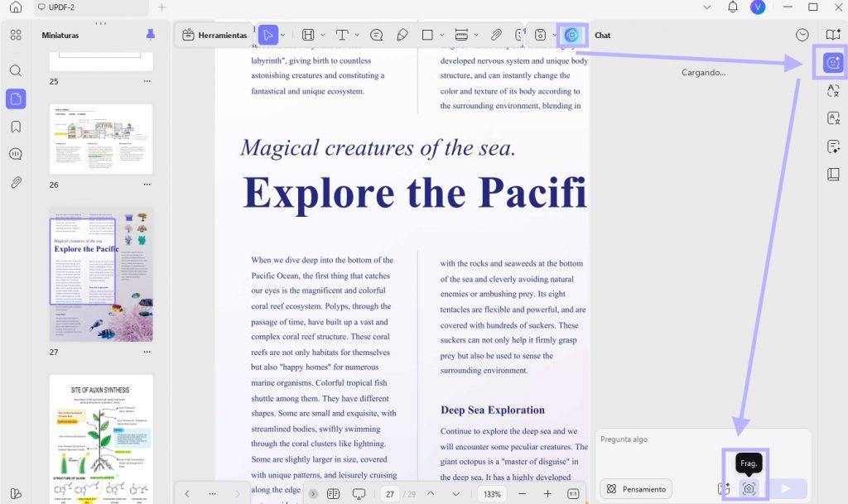The height and width of the screenshot is (504, 848).
Task: Go to previous view arrow
Action: point(187,494)
